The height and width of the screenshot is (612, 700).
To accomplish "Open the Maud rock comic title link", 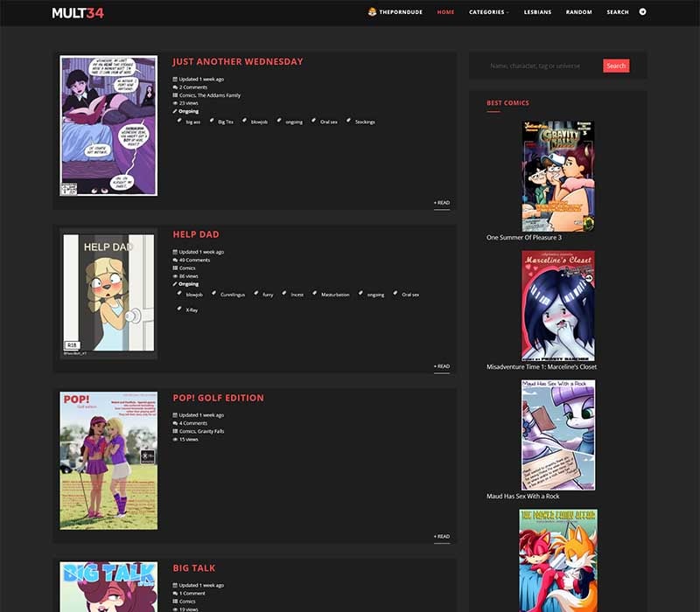I will (x=522, y=496).
